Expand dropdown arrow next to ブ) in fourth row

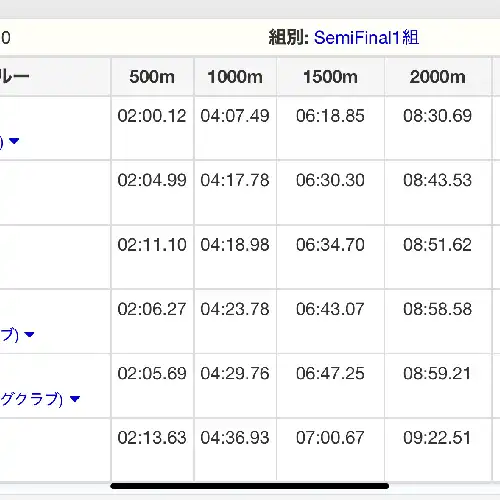pyautogui.click(x=29, y=334)
